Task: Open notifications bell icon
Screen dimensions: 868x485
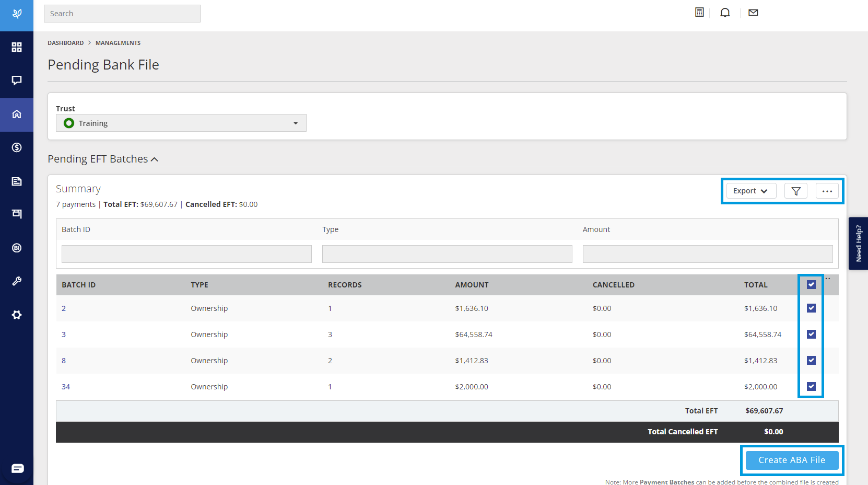Action: [725, 13]
